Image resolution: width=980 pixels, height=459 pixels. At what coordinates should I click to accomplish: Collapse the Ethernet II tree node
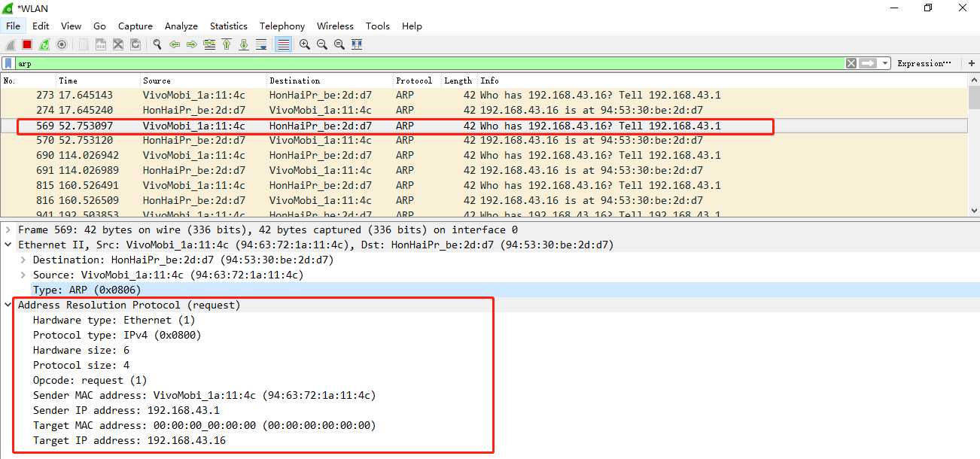[x=8, y=245]
